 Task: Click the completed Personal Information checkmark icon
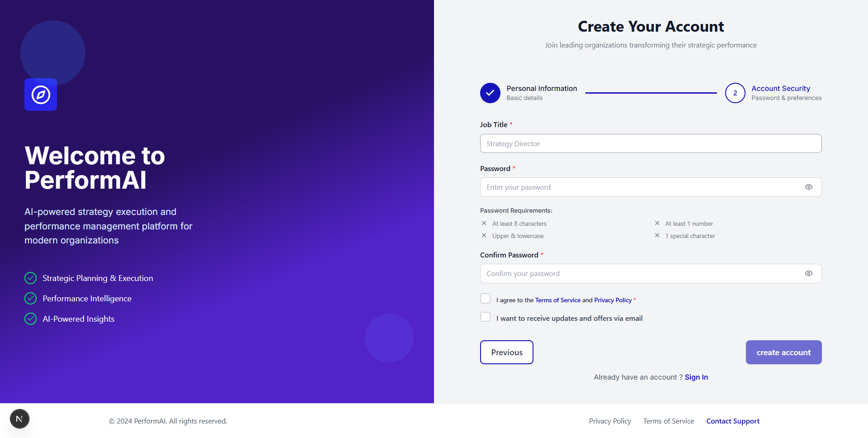click(490, 93)
